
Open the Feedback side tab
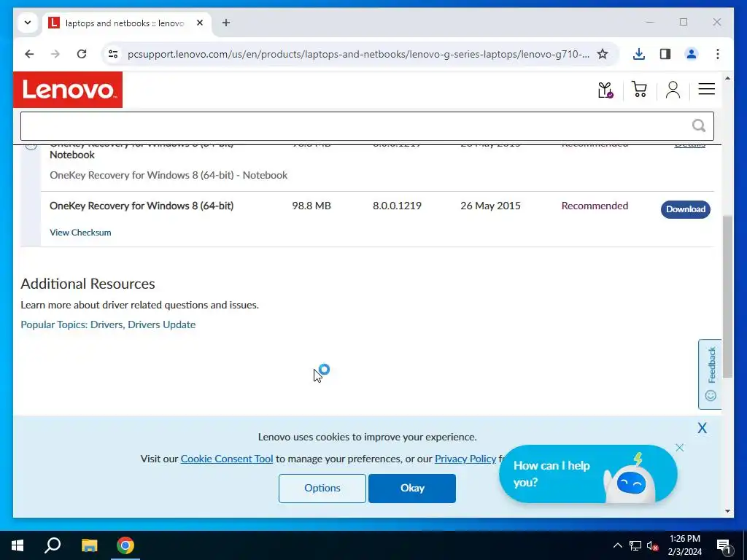711,374
